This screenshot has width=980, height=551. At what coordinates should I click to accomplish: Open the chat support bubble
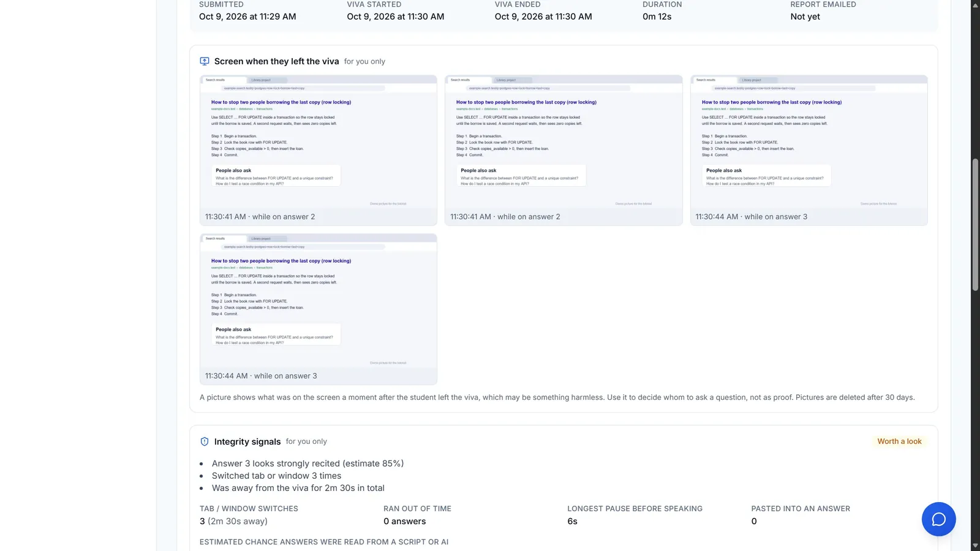click(938, 519)
